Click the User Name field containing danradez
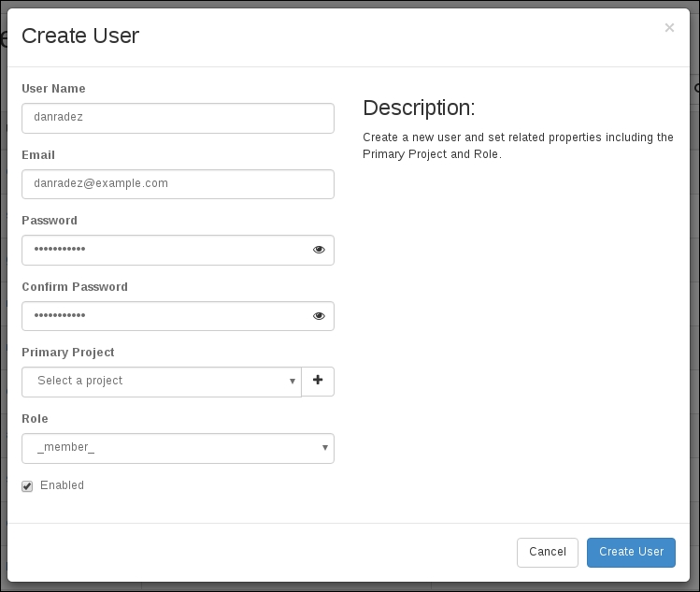The image size is (700, 592). (x=178, y=118)
